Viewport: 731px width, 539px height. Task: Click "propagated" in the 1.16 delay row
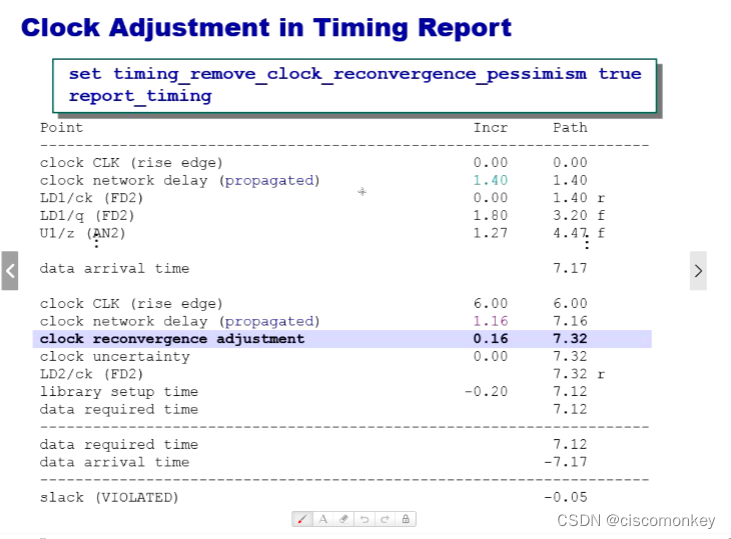pyautogui.click(x=269, y=321)
